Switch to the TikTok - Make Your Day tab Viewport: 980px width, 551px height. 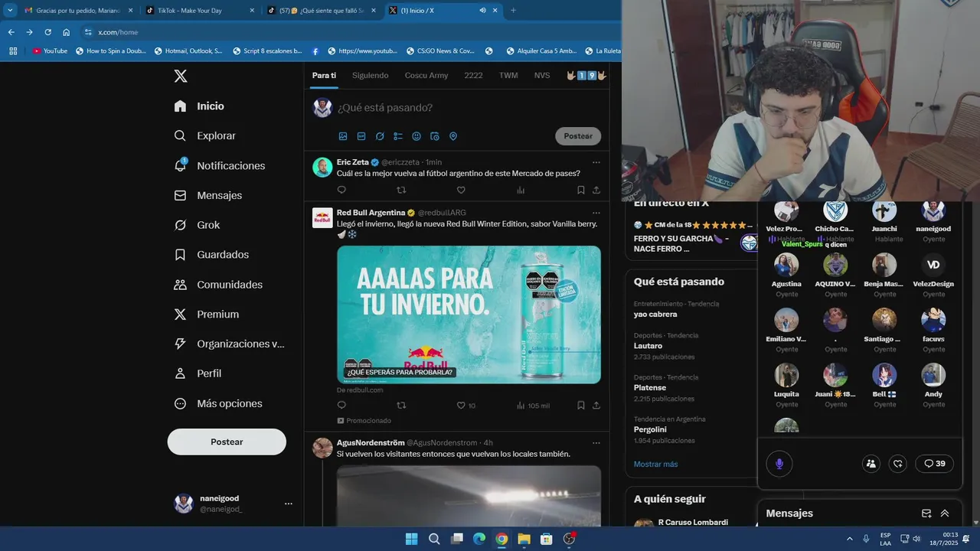click(201, 11)
